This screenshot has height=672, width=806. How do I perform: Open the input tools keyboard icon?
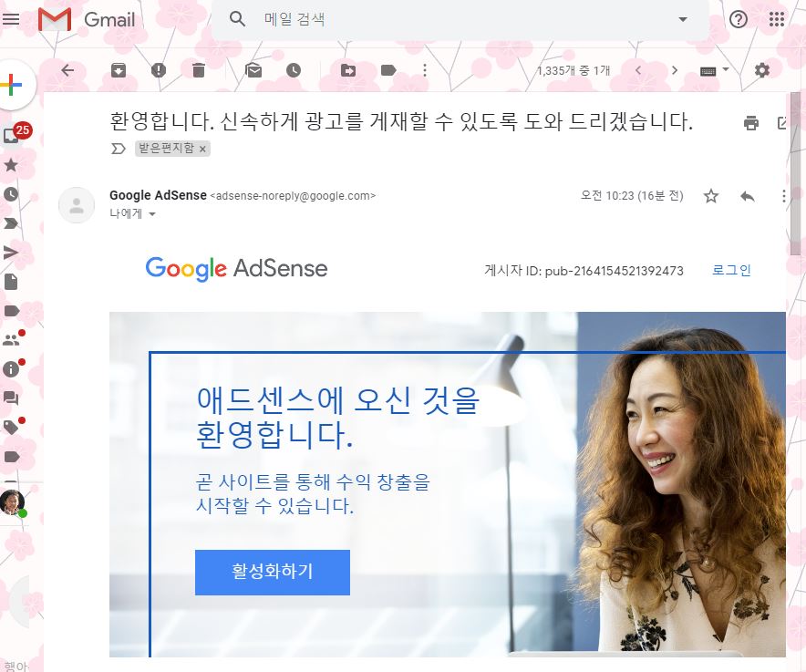708,71
